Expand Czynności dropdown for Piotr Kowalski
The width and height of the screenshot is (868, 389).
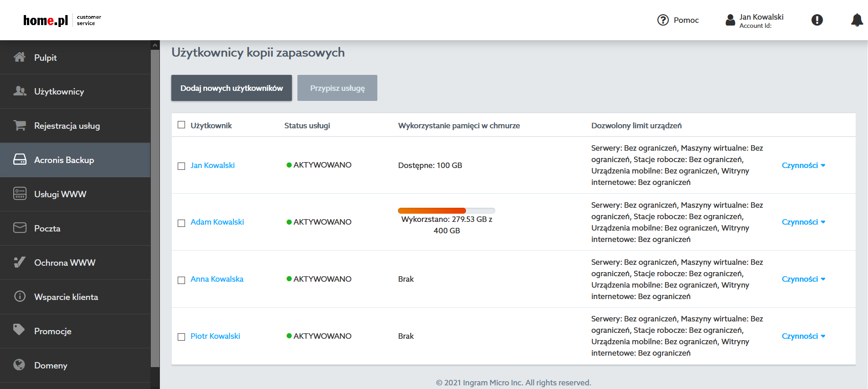[x=804, y=336]
